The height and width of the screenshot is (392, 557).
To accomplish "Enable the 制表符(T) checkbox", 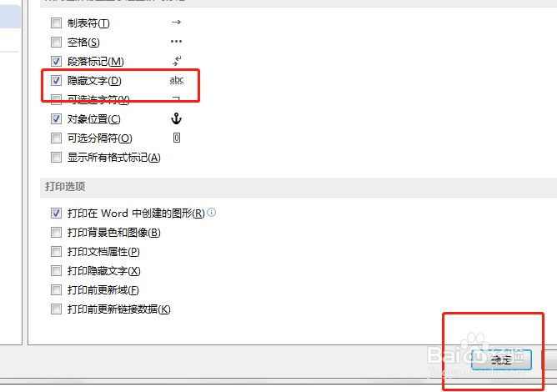I will point(56,23).
